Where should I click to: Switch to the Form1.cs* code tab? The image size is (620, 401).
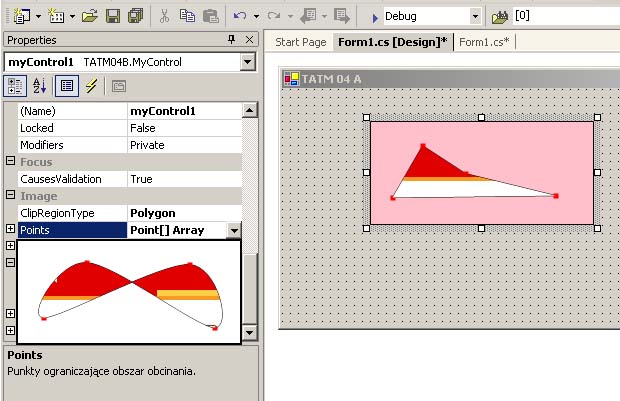pyautogui.click(x=484, y=42)
